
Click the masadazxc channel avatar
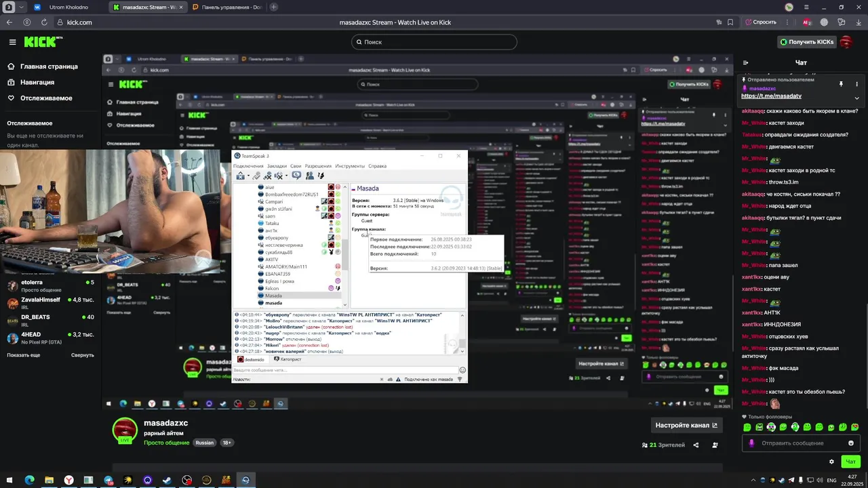(x=125, y=430)
